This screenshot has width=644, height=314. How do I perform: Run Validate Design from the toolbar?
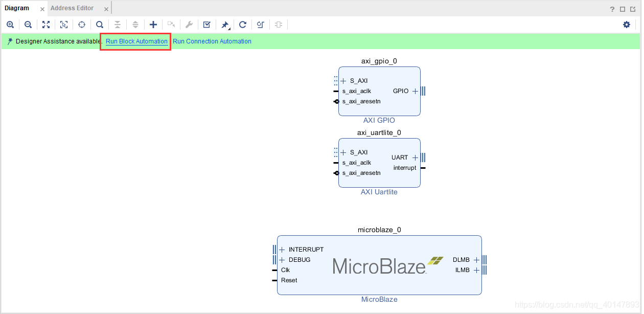click(x=206, y=24)
